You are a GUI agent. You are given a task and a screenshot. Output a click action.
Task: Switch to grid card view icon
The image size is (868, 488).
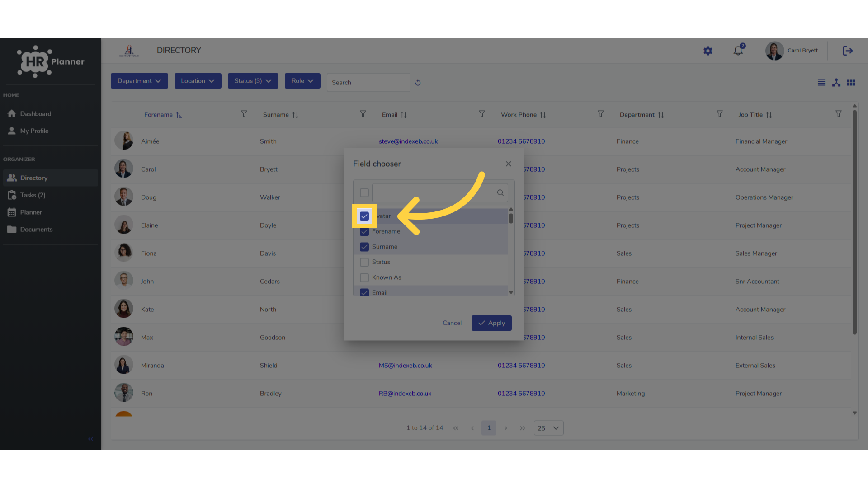[851, 83]
